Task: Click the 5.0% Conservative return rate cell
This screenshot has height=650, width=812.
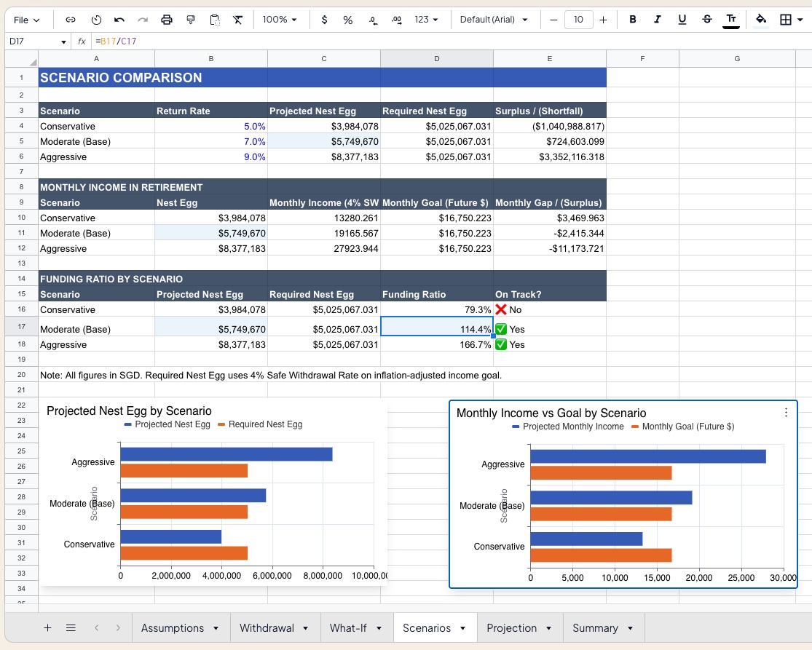Action: click(210, 126)
